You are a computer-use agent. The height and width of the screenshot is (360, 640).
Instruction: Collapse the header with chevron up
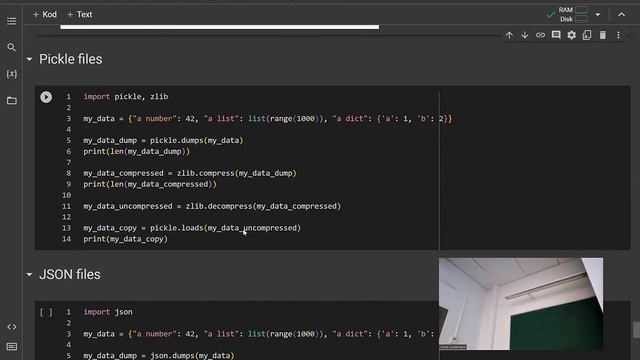click(x=621, y=15)
